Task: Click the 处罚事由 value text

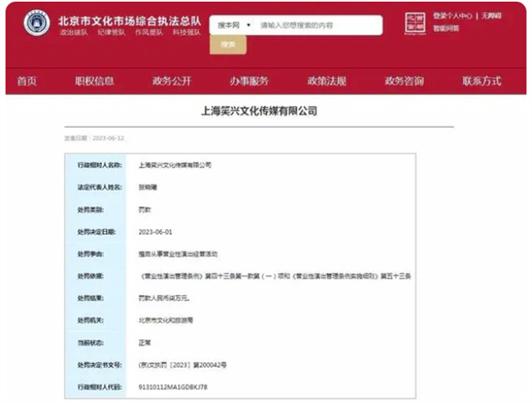Action: point(178,254)
